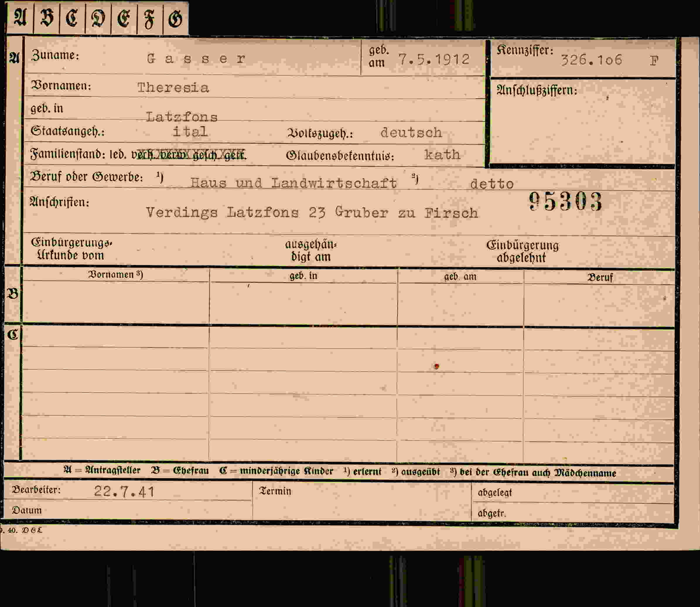The width and height of the screenshot is (700, 607).
Task: Click the 'Datum' label at the bottom
Action: (27, 510)
